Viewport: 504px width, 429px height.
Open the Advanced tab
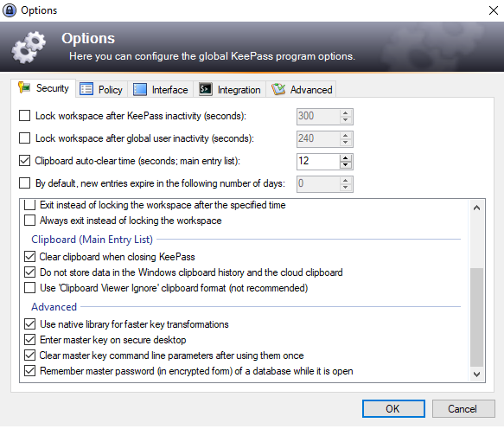pyautogui.click(x=302, y=89)
